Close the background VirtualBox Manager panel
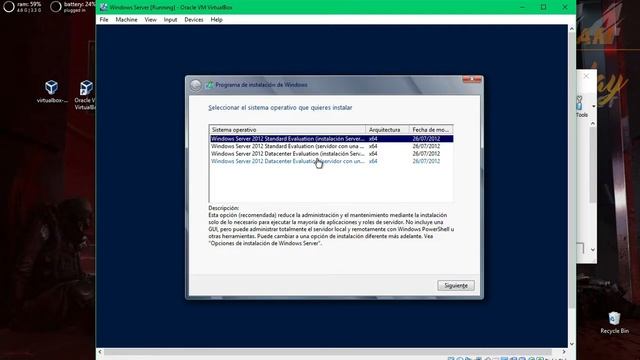The image size is (640, 360). [x=586, y=76]
